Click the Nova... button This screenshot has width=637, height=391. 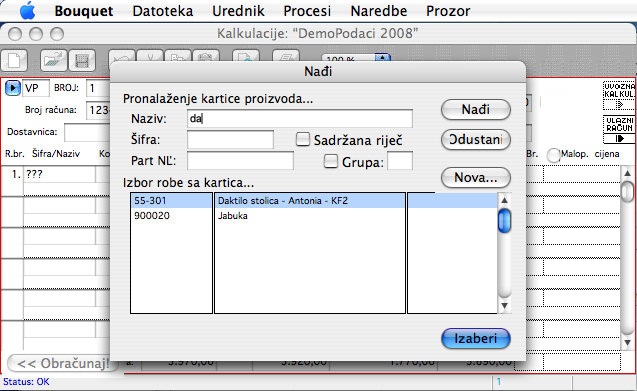pyautogui.click(x=476, y=178)
